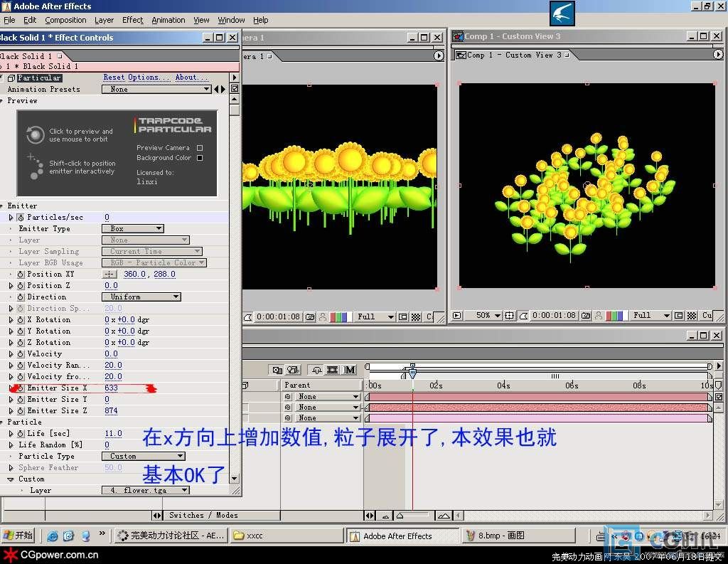Toggle always preview button in Custom View 3
Image resolution: width=728 pixels, height=564 pixels.
pos(457,316)
